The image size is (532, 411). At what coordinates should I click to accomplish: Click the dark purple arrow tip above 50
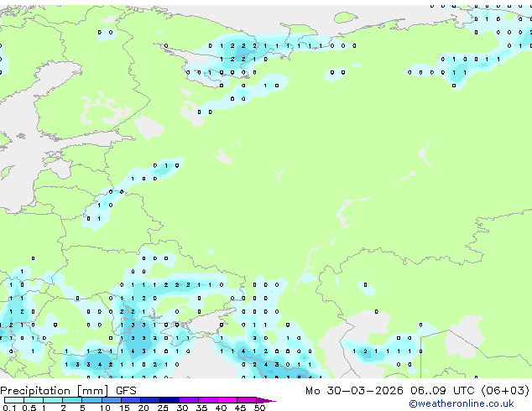click(x=266, y=400)
